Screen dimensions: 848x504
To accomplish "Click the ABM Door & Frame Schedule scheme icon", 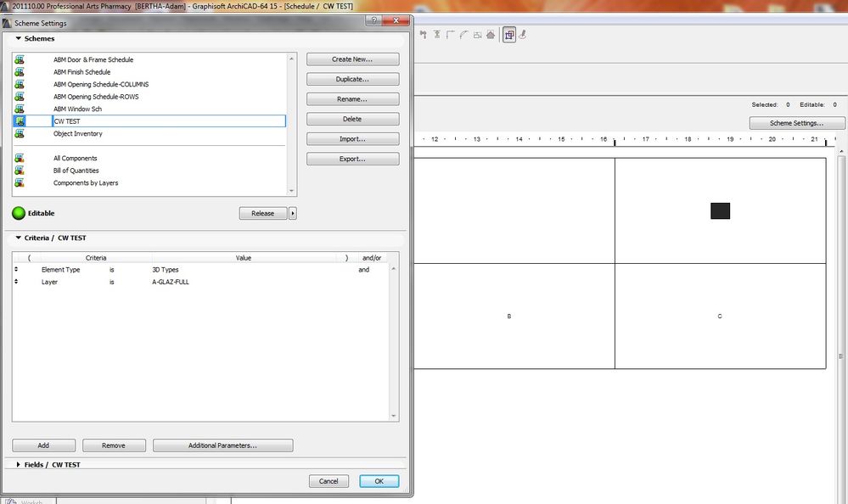I will pyautogui.click(x=20, y=59).
